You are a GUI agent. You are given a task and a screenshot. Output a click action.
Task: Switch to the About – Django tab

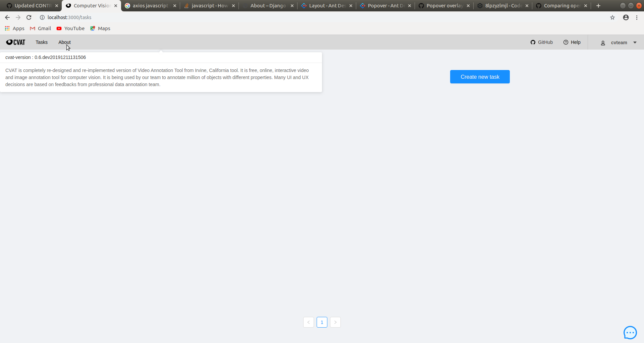click(268, 6)
